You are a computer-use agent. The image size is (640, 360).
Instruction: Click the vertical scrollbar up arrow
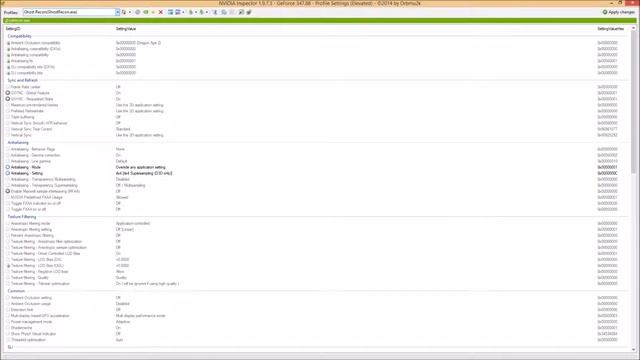coord(633,28)
